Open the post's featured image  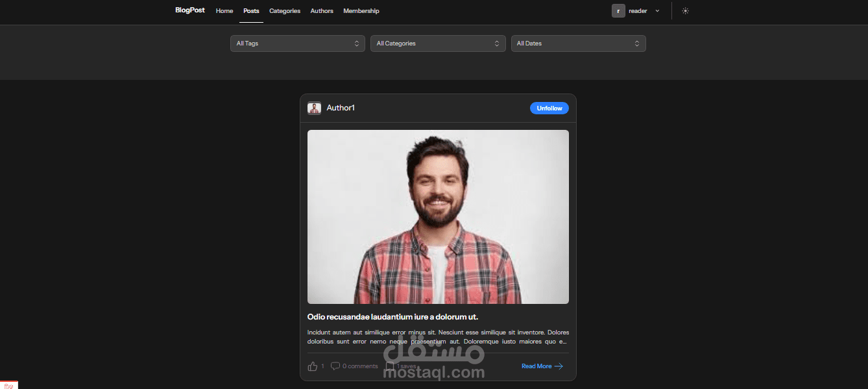[x=438, y=217]
